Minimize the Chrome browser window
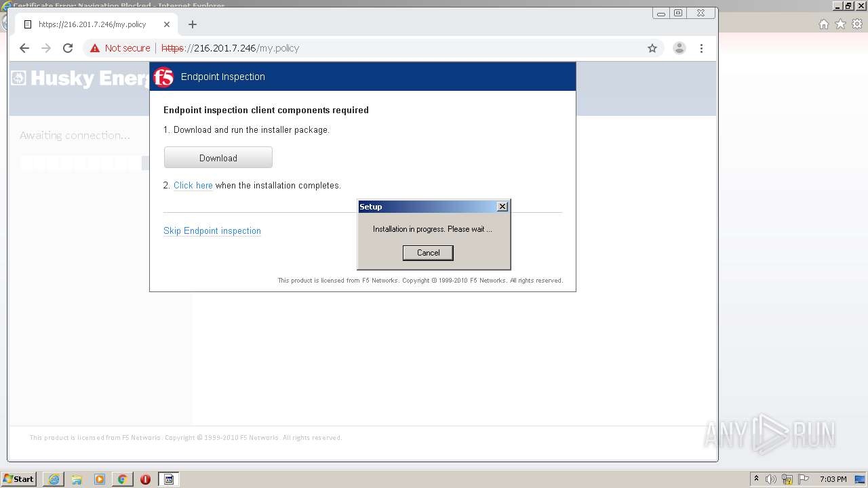868x488 pixels. coord(661,13)
